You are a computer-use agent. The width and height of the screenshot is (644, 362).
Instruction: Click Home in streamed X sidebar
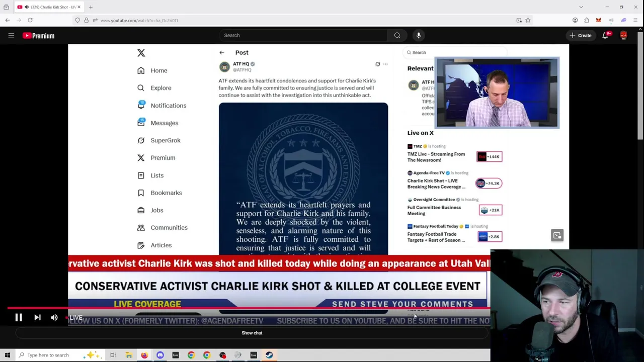tap(152, 70)
